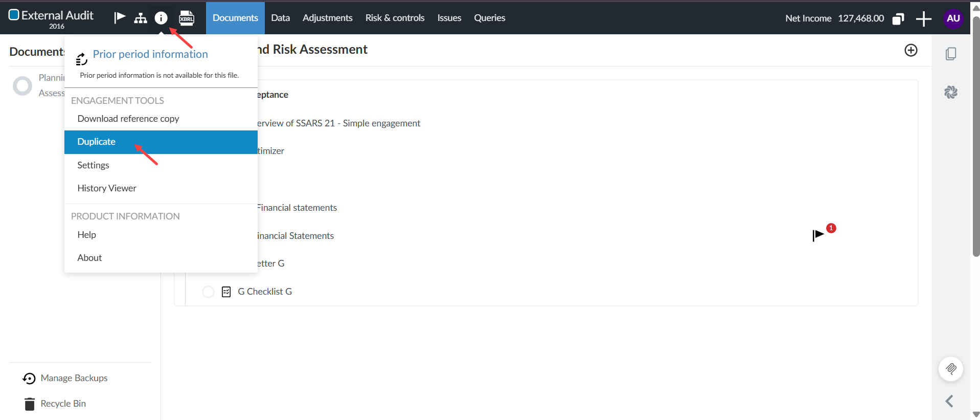The height and width of the screenshot is (420, 980).
Task: Open the Adjustments tab
Action: point(328,18)
